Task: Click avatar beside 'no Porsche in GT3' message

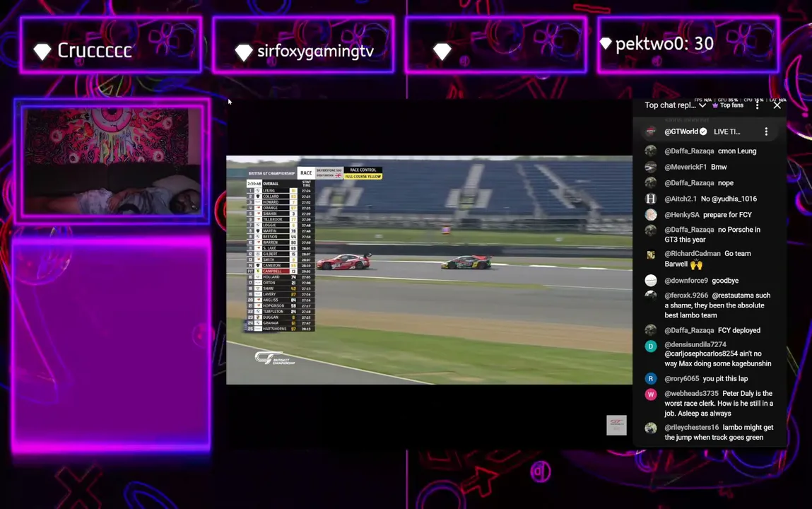Action: pyautogui.click(x=651, y=230)
